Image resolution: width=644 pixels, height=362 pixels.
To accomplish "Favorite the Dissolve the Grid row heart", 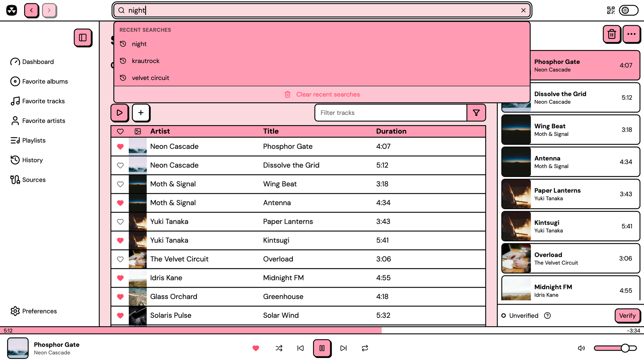I will 120,165.
